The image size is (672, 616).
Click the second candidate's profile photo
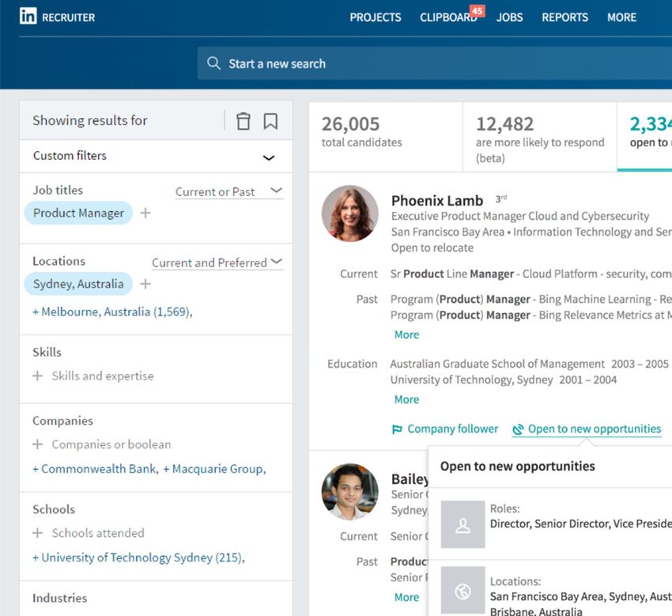coord(350,492)
